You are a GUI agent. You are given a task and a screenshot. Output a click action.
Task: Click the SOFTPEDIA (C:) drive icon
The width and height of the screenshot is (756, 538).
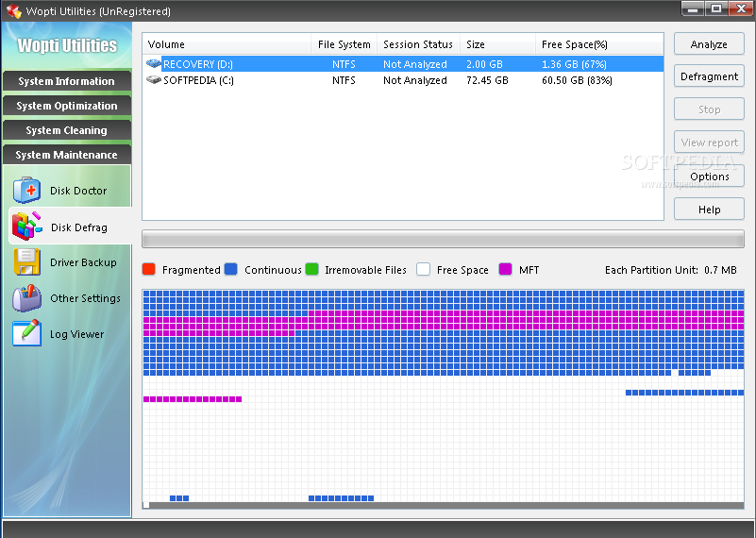point(154,80)
